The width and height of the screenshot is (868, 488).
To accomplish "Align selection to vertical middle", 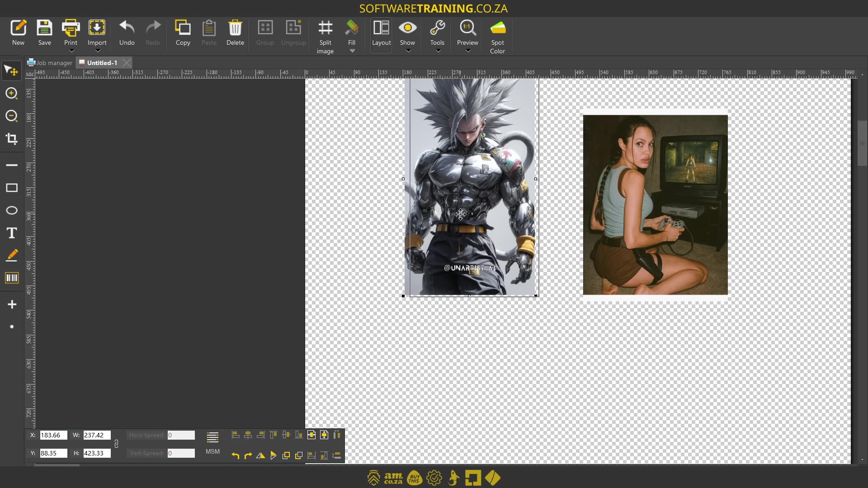I will pos(286,435).
